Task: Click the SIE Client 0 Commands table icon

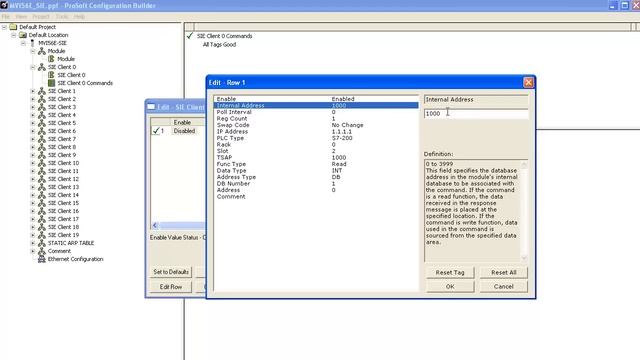Action: tap(51, 83)
